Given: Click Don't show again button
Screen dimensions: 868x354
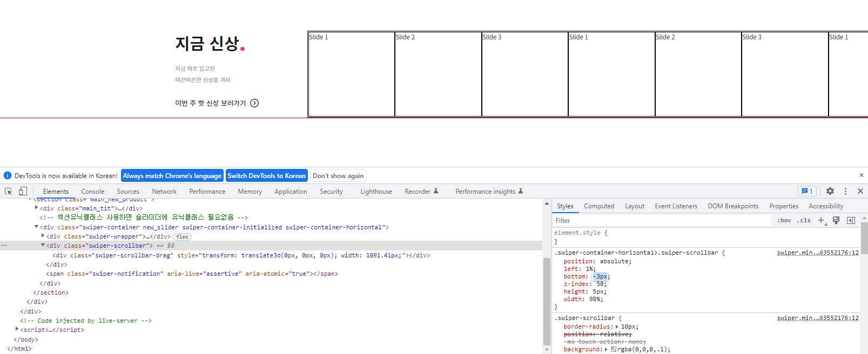Looking at the screenshot, I should (338, 175).
